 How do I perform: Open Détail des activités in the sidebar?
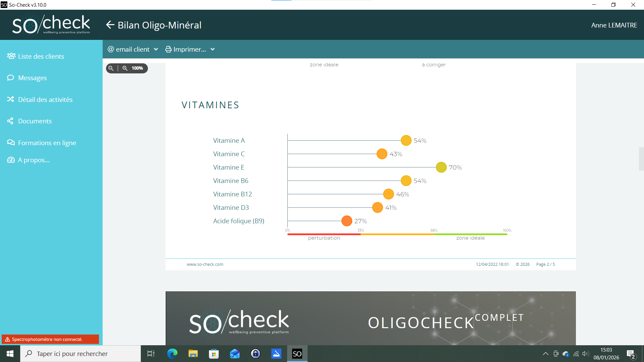pyautogui.click(x=45, y=100)
